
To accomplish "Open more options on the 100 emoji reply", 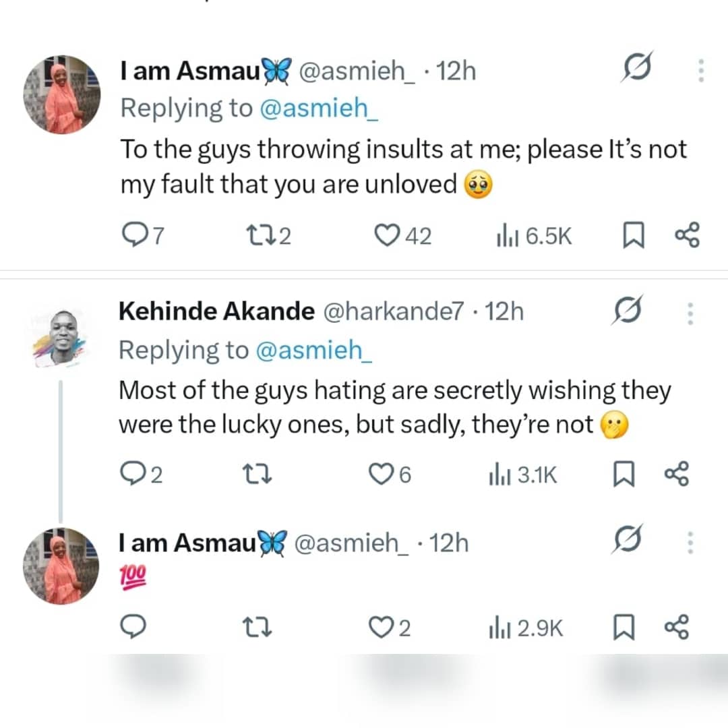I will pyautogui.click(x=690, y=542).
